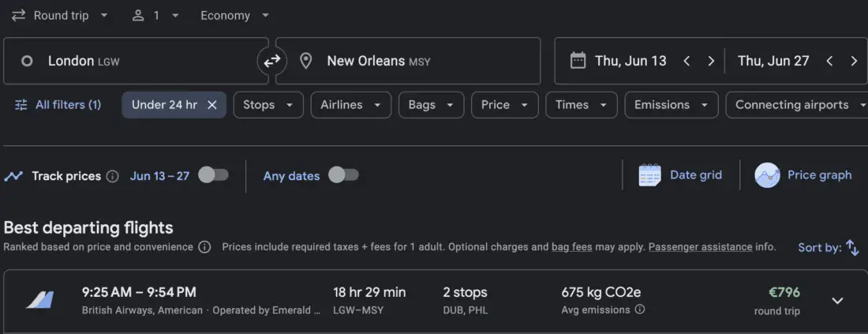
Task: Click the Sort by arrows icon
Action: pyautogui.click(x=852, y=247)
